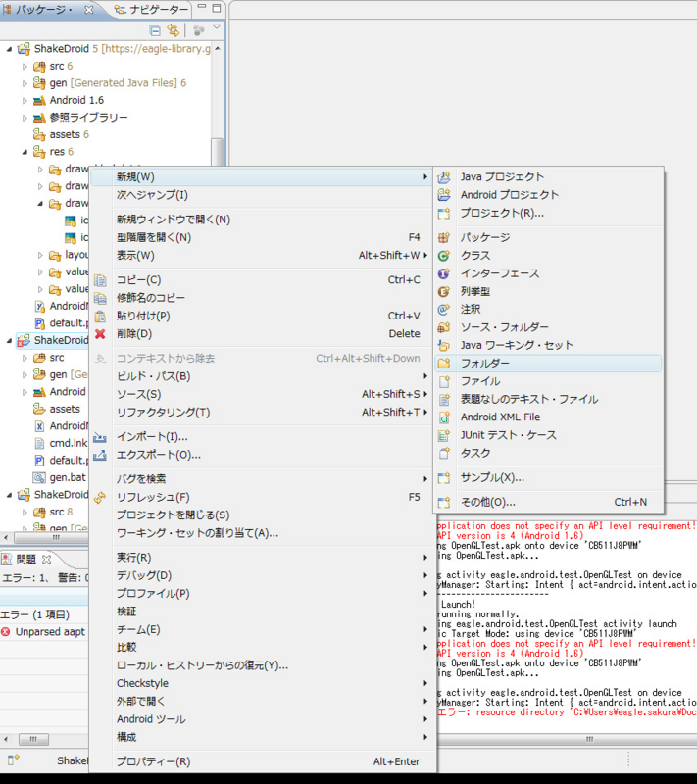Select ローカル・ヒストリーからの復元(Y)...
This screenshot has height=784, width=697.
pos(261,665)
